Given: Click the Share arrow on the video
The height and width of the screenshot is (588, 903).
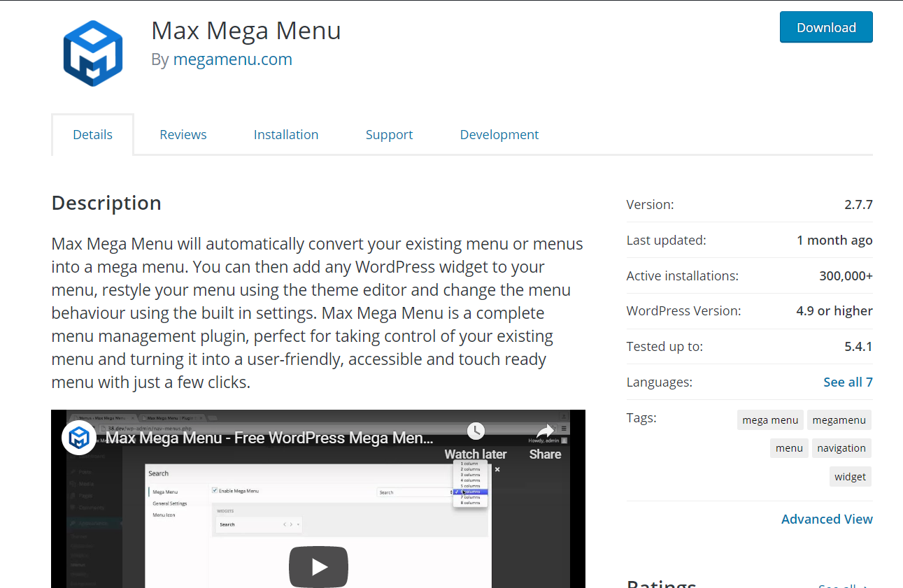Looking at the screenshot, I should pos(545,431).
